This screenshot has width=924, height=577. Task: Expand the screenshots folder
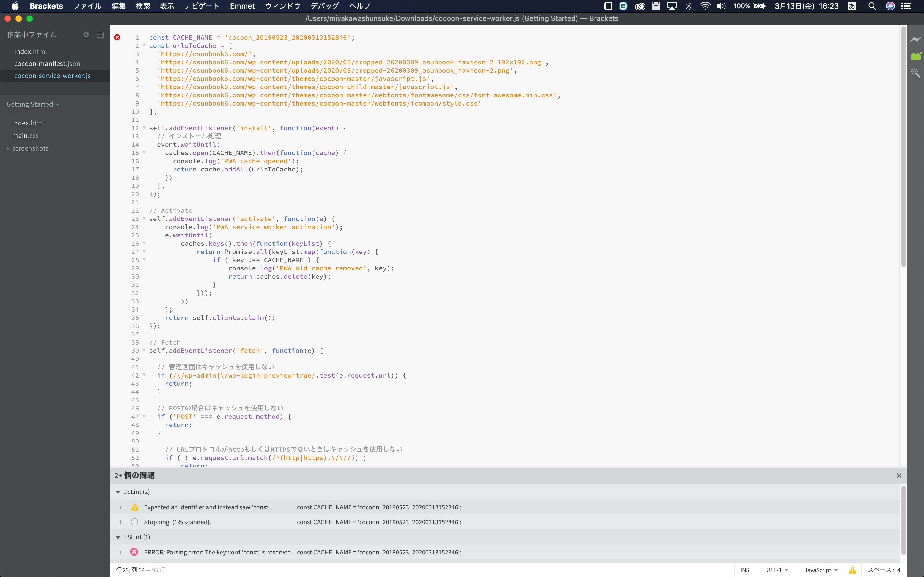point(9,148)
